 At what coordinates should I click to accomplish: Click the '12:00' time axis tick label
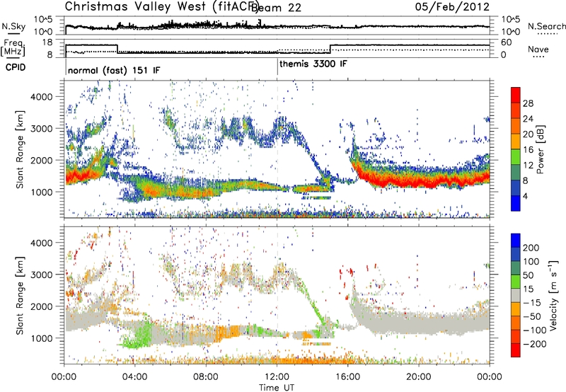277,377
